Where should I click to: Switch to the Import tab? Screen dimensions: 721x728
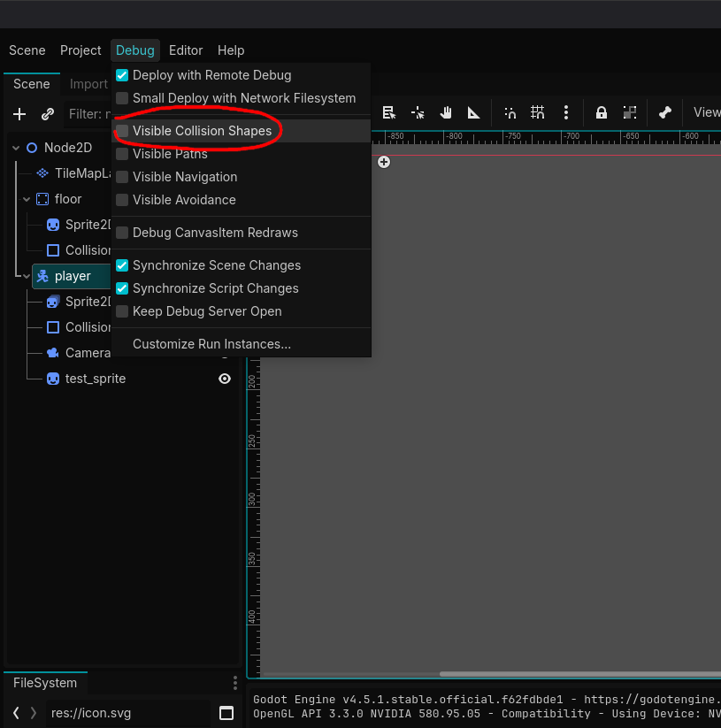point(88,84)
